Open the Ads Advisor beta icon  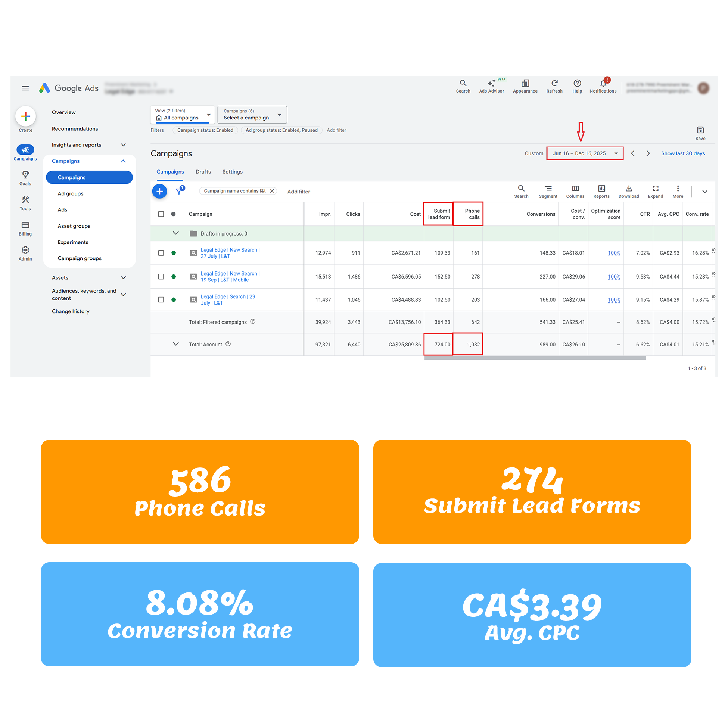(x=491, y=84)
